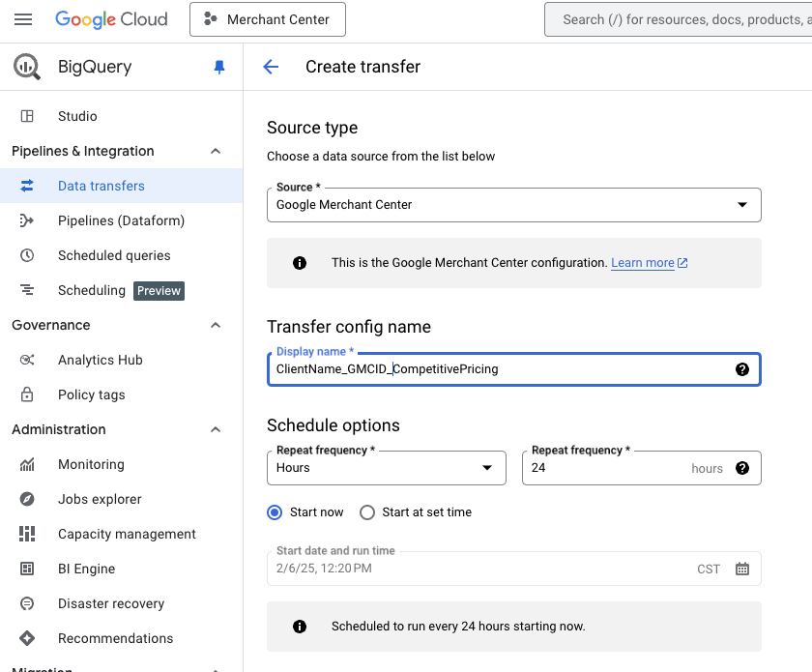Follow the Learn more link
The height and width of the screenshot is (672, 812).
pyautogui.click(x=643, y=263)
